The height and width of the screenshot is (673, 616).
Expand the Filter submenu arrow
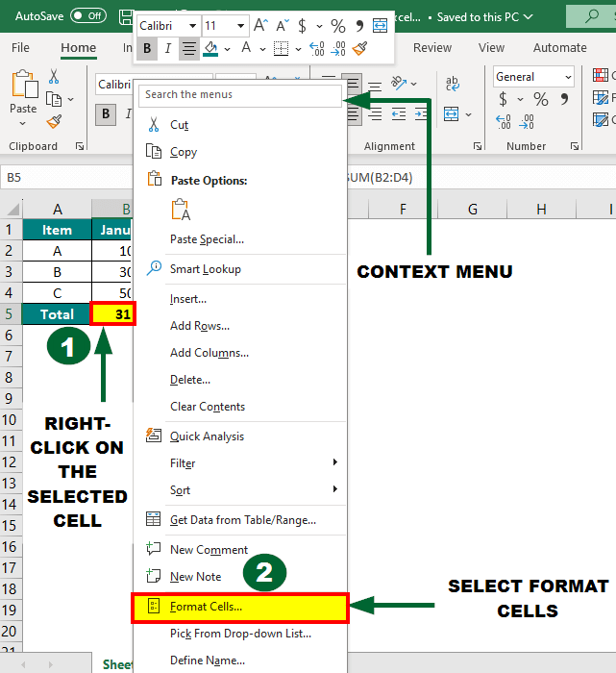pos(335,462)
